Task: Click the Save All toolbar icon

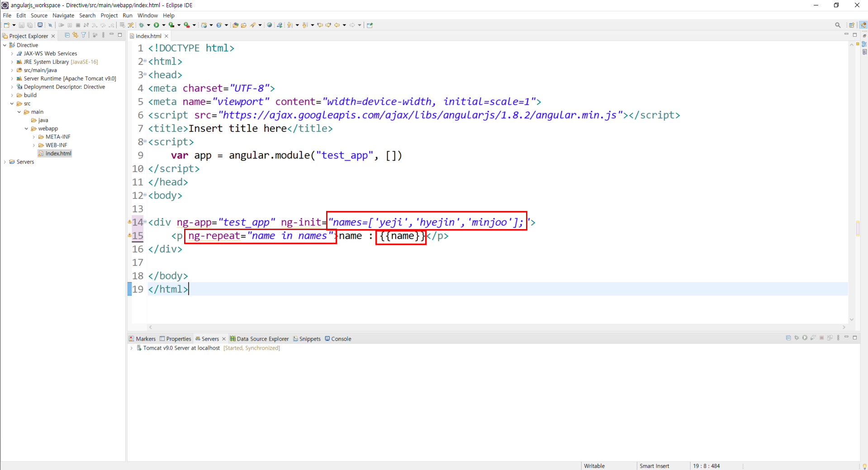Action: pyautogui.click(x=30, y=25)
